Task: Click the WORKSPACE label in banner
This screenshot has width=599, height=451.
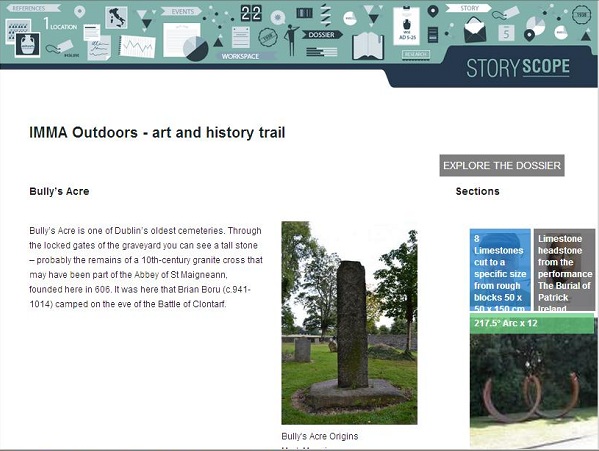Action: (240, 56)
